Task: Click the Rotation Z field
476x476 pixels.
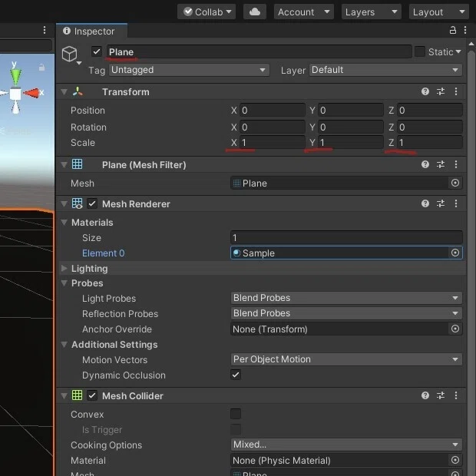Action: pyautogui.click(x=430, y=127)
